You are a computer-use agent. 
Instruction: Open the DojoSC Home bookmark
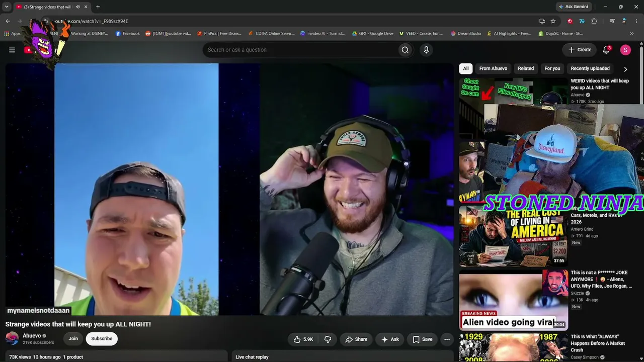click(560, 34)
